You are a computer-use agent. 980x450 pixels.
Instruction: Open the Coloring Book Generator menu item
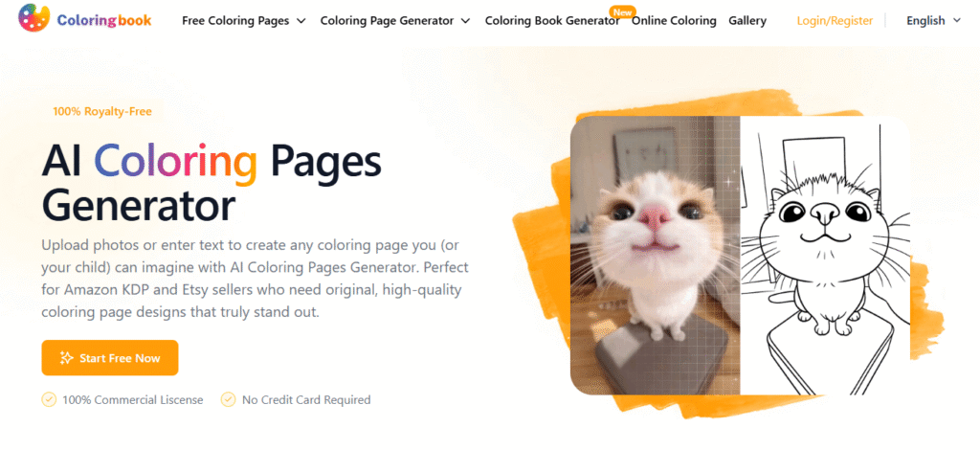pos(552,21)
